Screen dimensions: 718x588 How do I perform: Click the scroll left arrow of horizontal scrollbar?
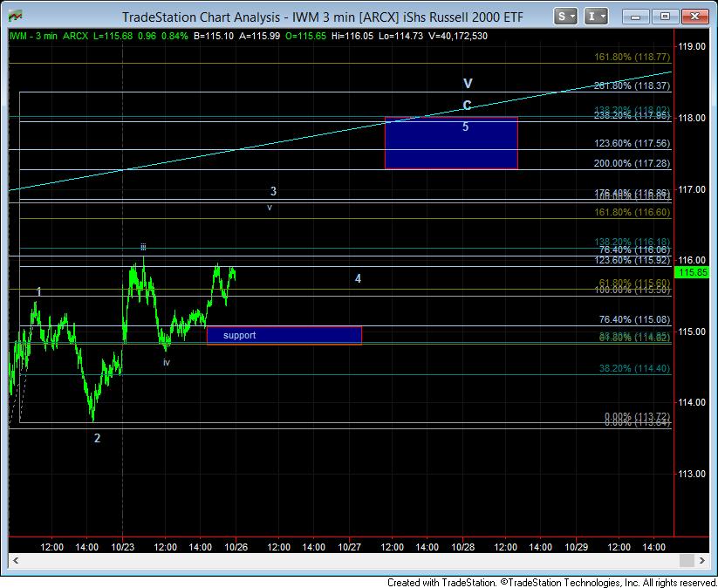click(16, 560)
